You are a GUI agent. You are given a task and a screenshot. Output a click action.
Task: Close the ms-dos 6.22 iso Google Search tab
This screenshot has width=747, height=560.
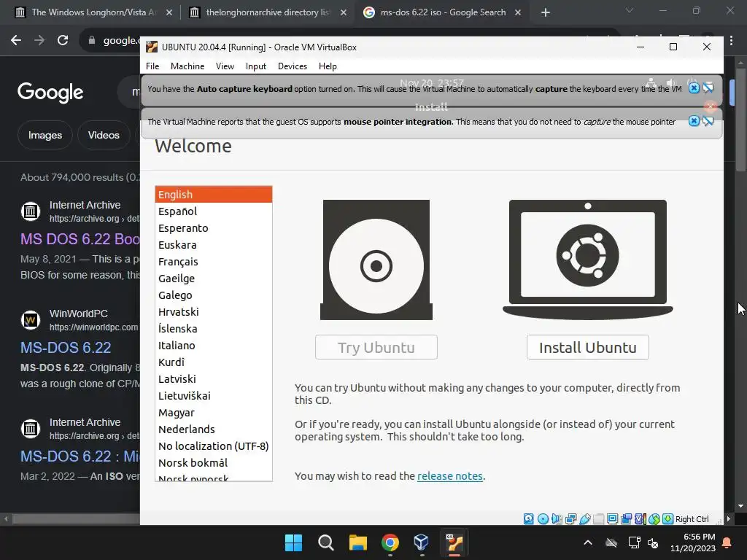click(518, 12)
